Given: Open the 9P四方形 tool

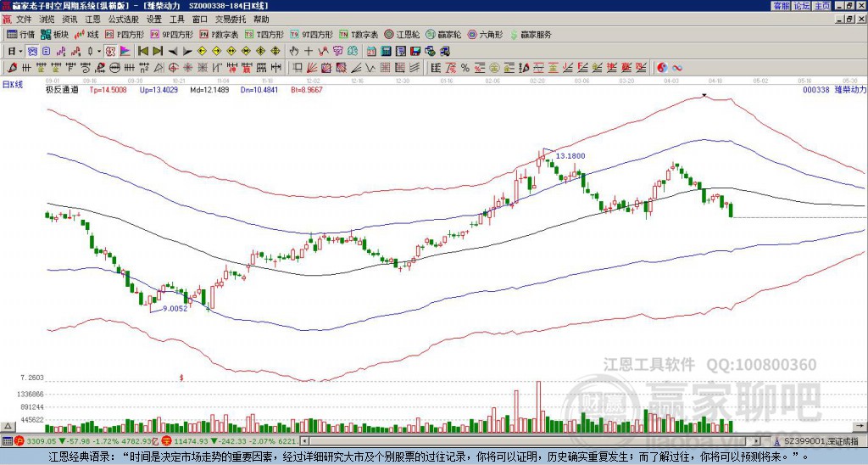Looking at the screenshot, I should coord(171,34).
